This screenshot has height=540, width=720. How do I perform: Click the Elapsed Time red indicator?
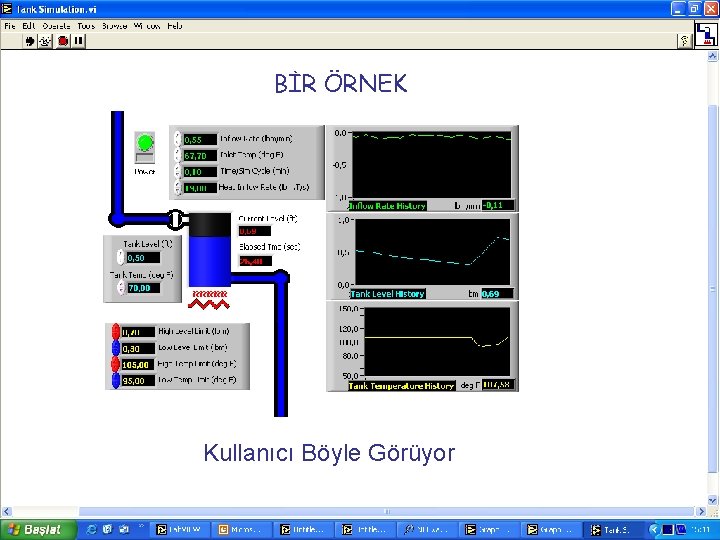[255, 261]
